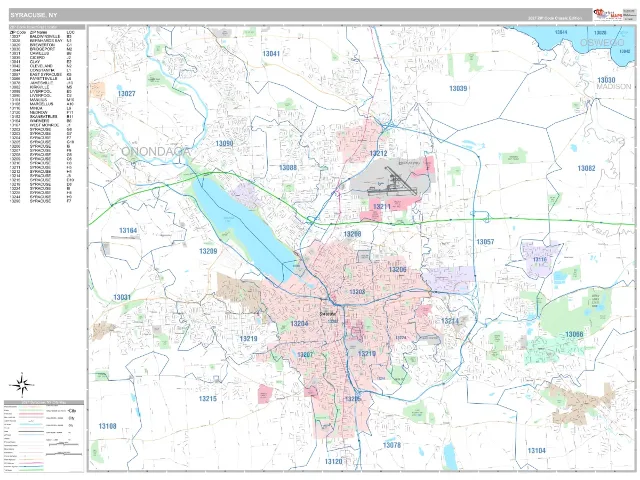Click ZIP code 13211 near the airport
640x480 pixels.
[x=382, y=207]
